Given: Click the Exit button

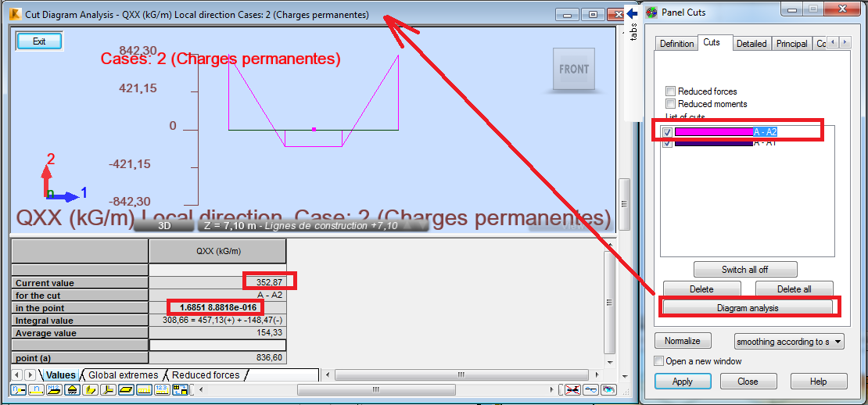Looking at the screenshot, I should 39,41.
